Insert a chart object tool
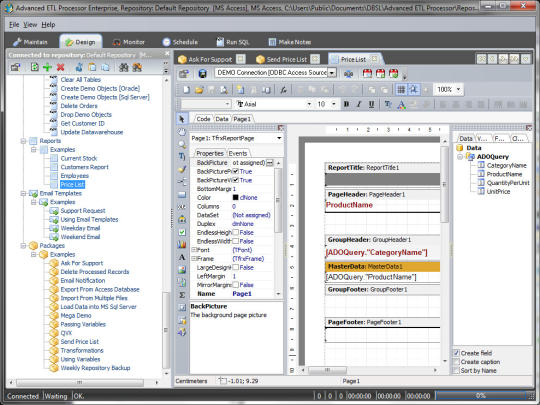 [x=182, y=245]
